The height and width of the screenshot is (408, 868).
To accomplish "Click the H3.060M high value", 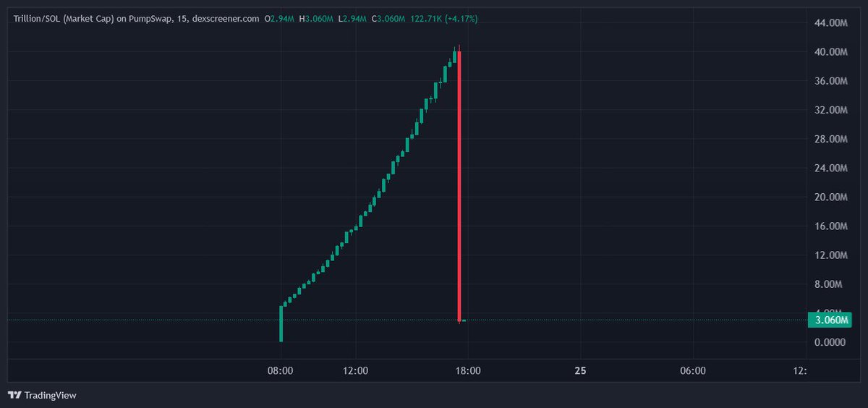I will coord(315,19).
